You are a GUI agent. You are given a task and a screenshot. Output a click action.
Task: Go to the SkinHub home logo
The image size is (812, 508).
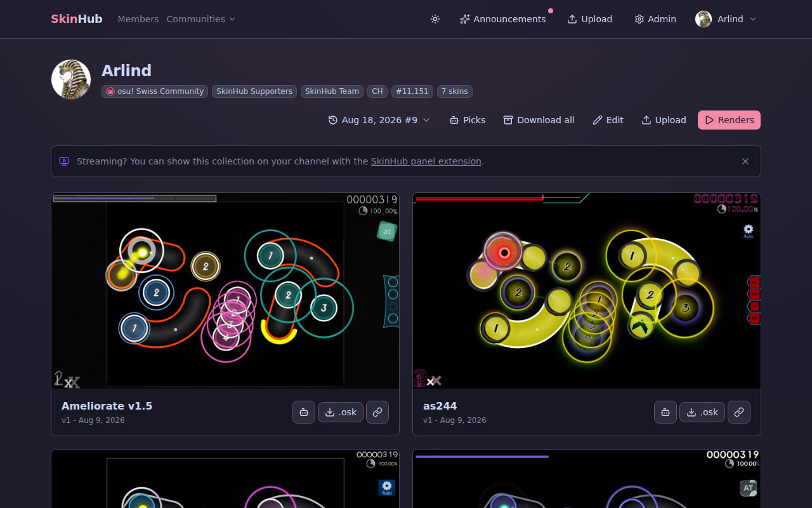pos(77,19)
